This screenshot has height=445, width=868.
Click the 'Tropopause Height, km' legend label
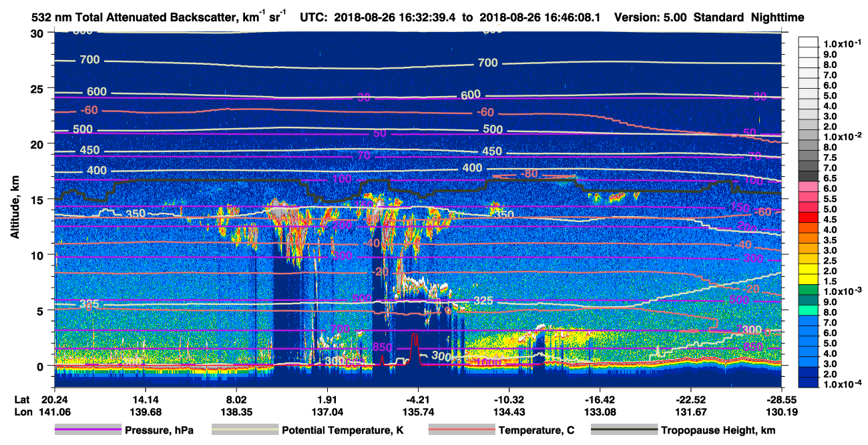pyautogui.click(x=718, y=430)
